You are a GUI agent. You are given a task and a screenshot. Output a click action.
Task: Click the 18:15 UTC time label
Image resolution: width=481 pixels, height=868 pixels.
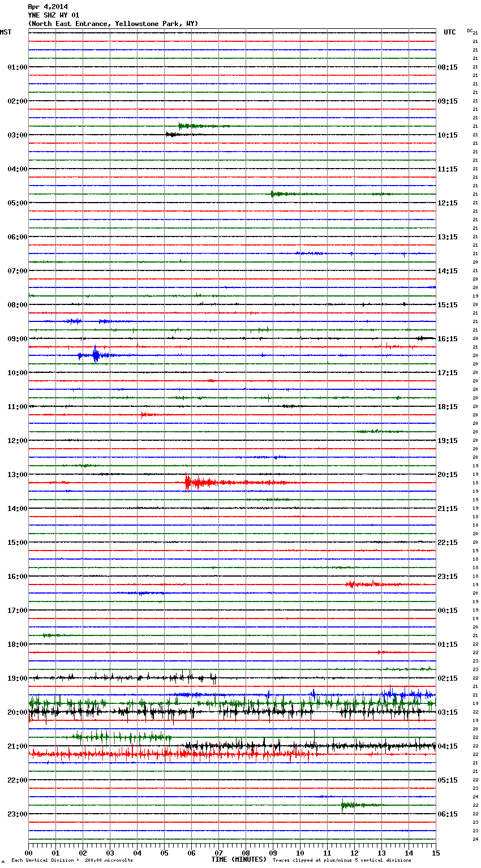(448, 407)
